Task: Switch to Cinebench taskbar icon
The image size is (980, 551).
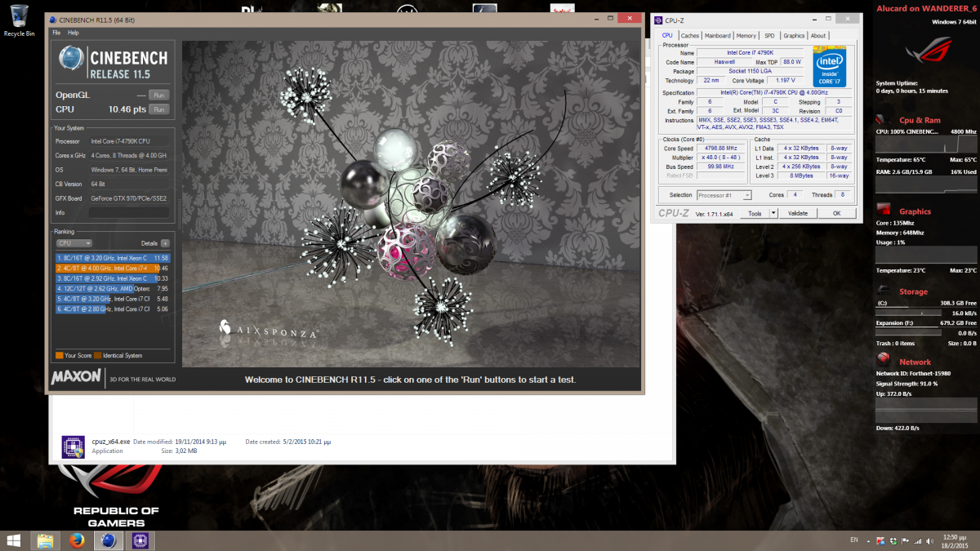Action: pos(108,540)
